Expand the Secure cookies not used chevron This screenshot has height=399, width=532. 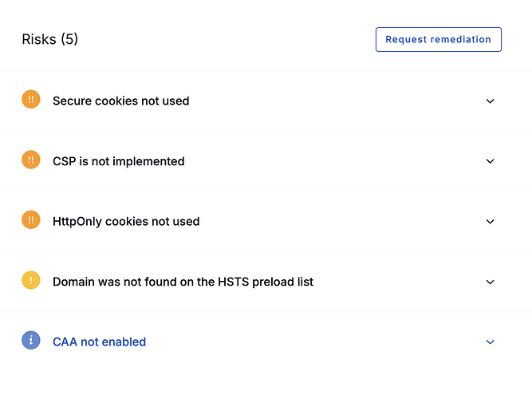(x=491, y=101)
